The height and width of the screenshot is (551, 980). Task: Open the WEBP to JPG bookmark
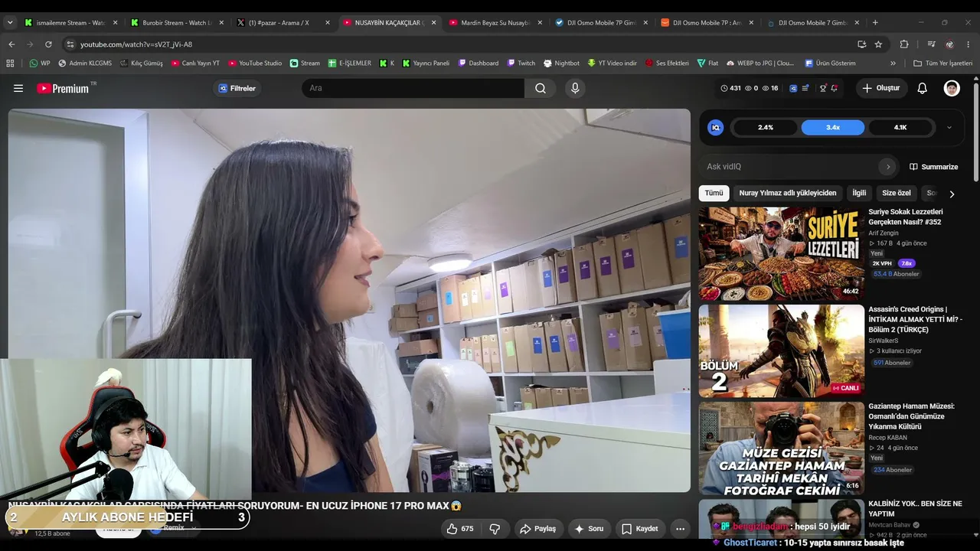tap(759, 64)
